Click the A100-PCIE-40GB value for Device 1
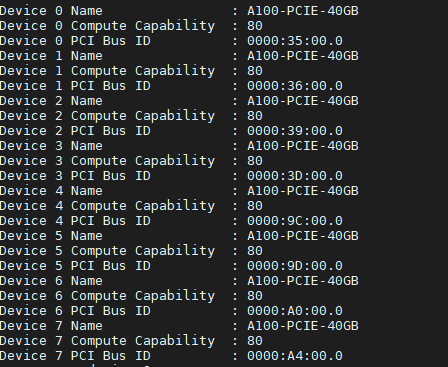 [x=303, y=56]
